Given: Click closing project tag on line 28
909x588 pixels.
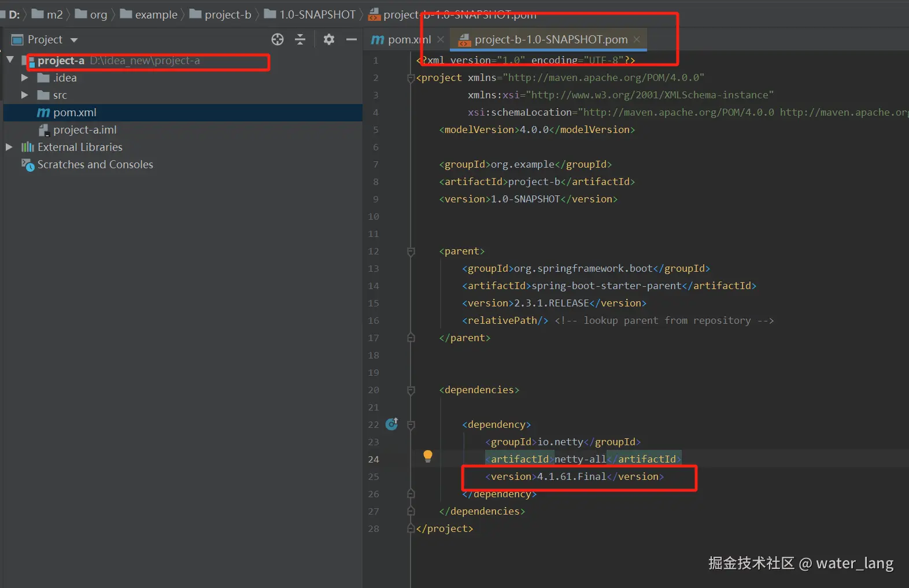Looking at the screenshot, I should tap(445, 528).
